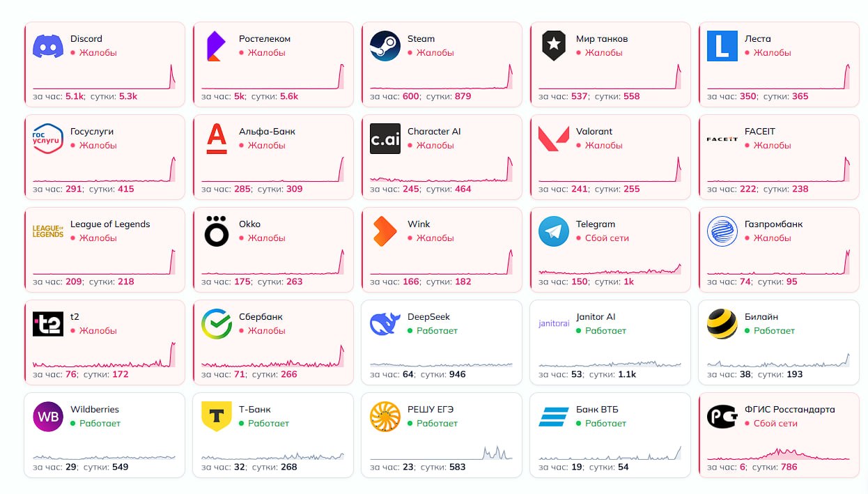The width and height of the screenshot is (868, 494).
Task: Click the Госуслуги logo
Action: click(48, 139)
